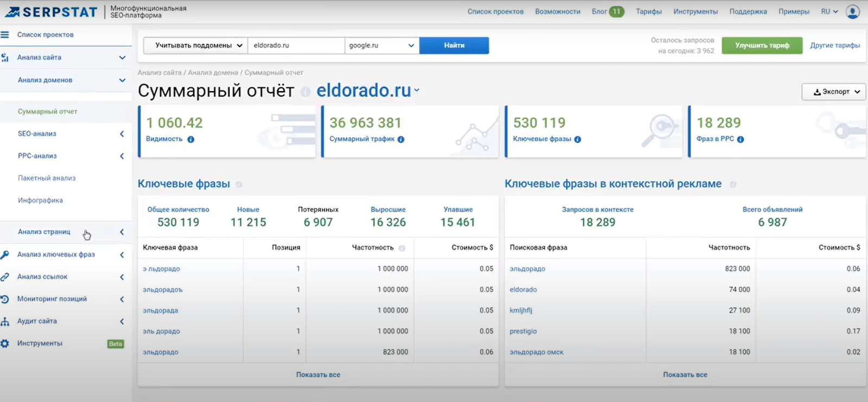Open Тарифы in top navigation
868x402 pixels.
pyautogui.click(x=649, y=11)
